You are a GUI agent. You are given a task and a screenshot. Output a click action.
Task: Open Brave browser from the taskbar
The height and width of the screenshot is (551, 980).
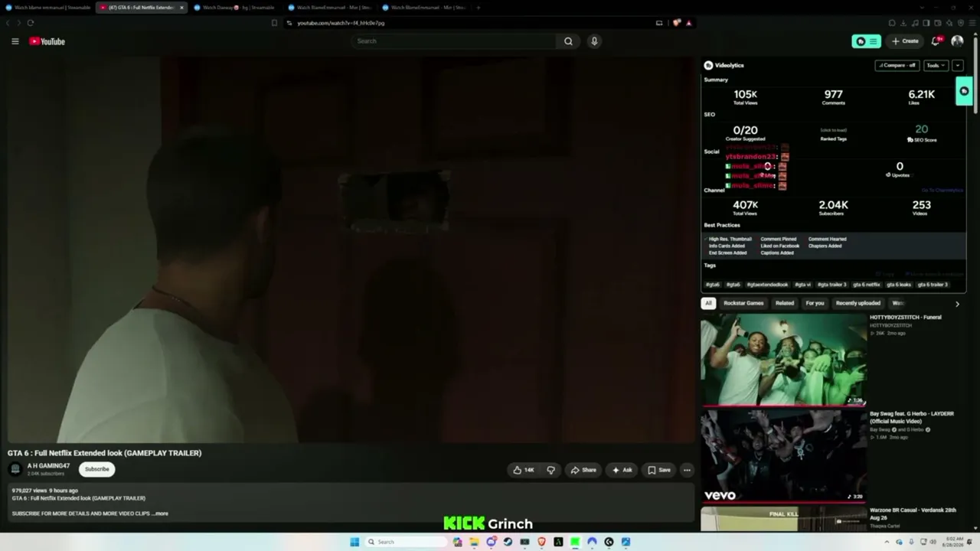tap(541, 542)
